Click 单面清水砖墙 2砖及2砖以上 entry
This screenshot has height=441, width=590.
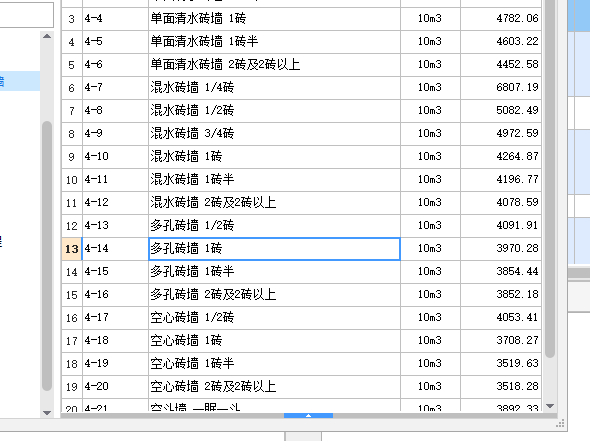tap(274, 64)
